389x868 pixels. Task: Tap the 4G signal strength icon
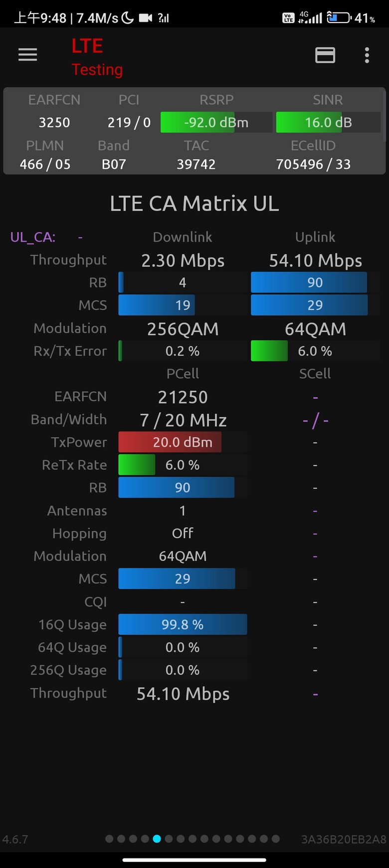(x=310, y=18)
